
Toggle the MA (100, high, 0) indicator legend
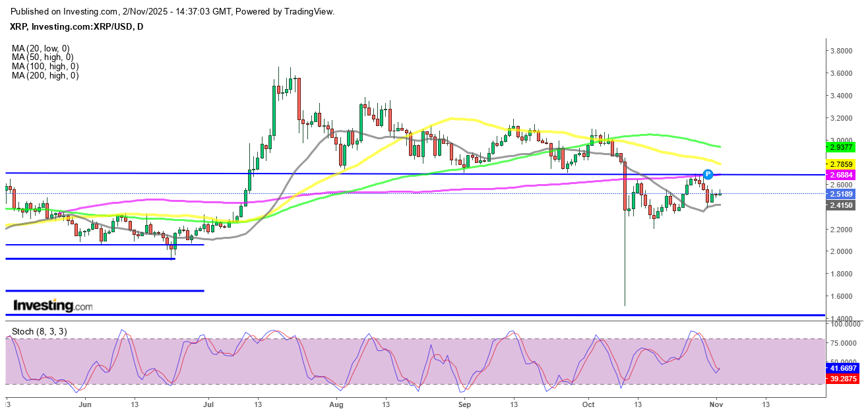pos(46,67)
